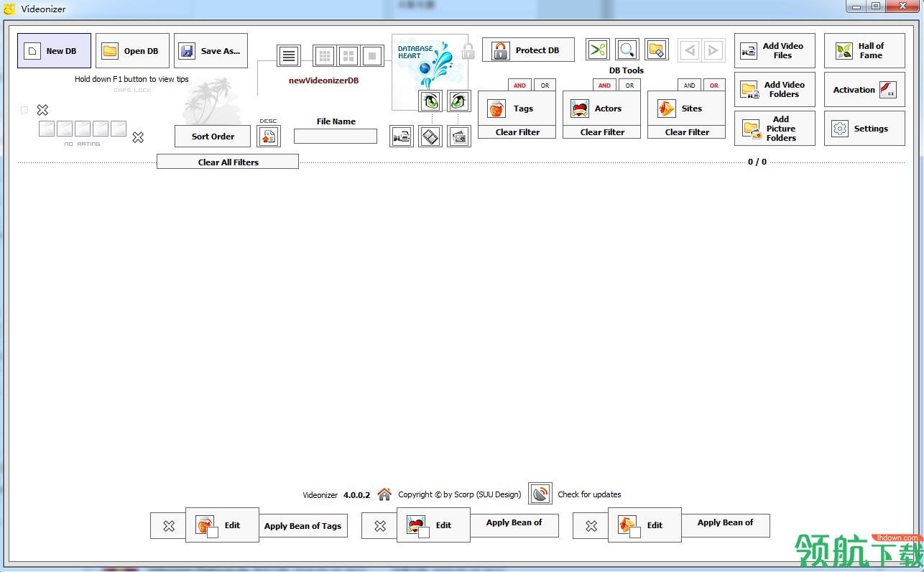Select AND mode for Sites filter

click(689, 85)
